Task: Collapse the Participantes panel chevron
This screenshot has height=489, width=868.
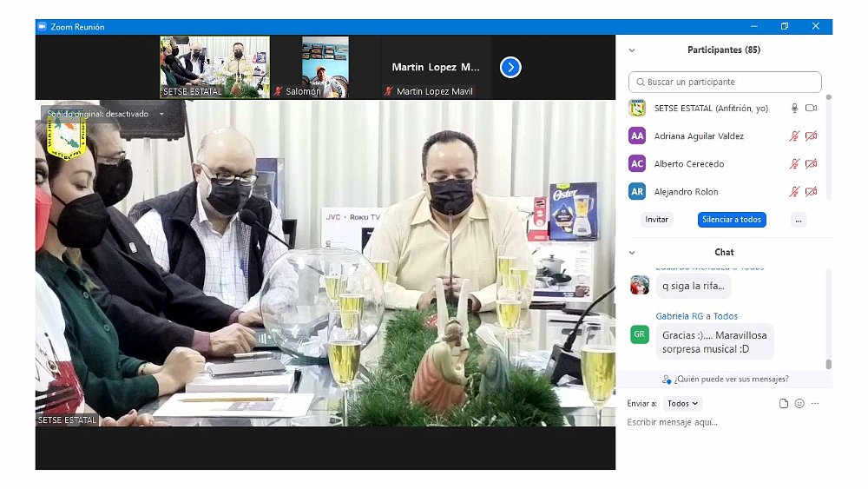Action: point(632,50)
